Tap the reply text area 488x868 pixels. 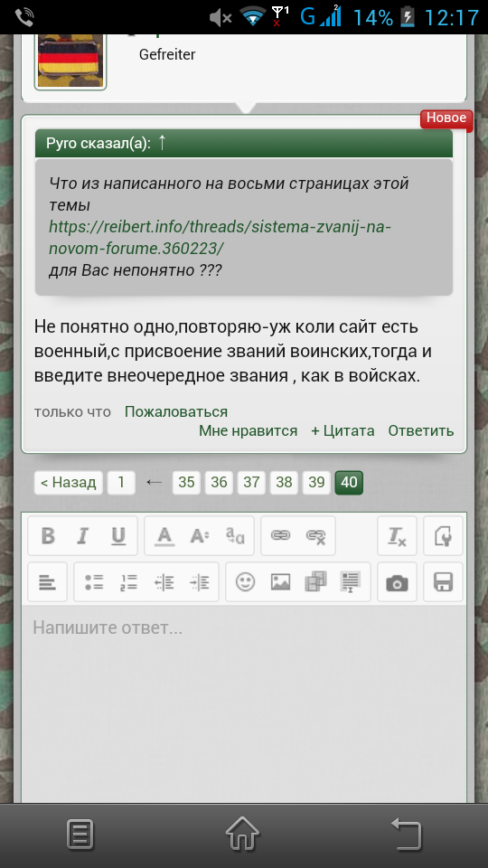pyautogui.click(x=244, y=703)
